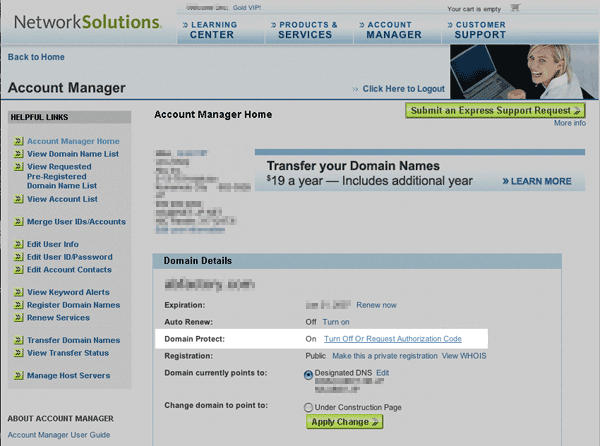Click Turn Off Or Request Authorization Code

pyautogui.click(x=392, y=339)
